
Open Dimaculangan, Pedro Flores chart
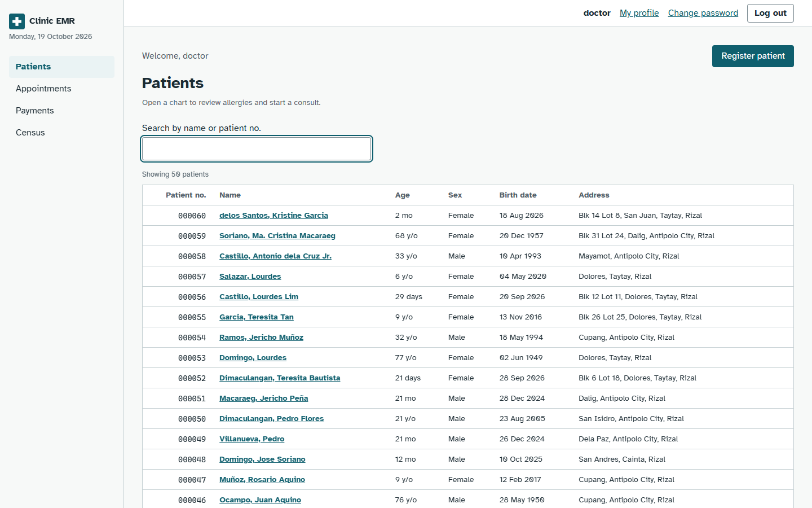(x=271, y=419)
